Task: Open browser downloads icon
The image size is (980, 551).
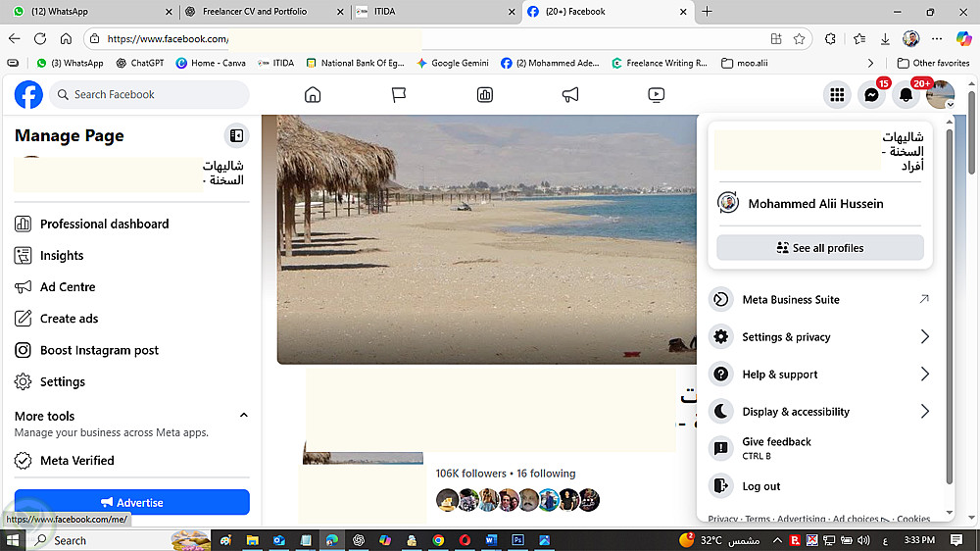Action: (885, 39)
